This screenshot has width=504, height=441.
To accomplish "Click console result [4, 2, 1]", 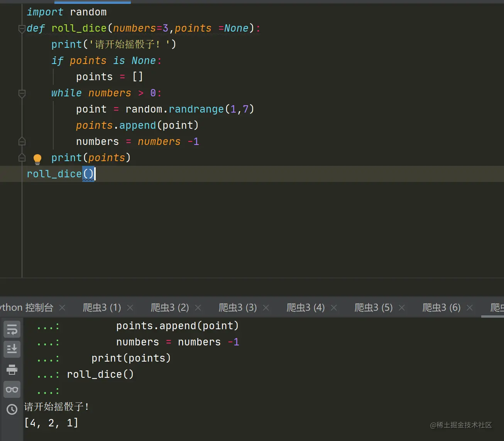I will coord(51,423).
